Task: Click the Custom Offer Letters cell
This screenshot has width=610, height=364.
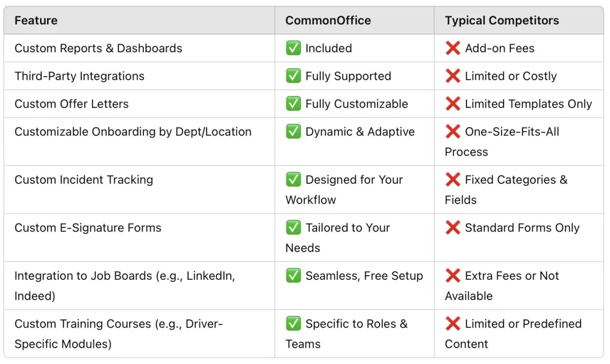Action: (x=72, y=104)
